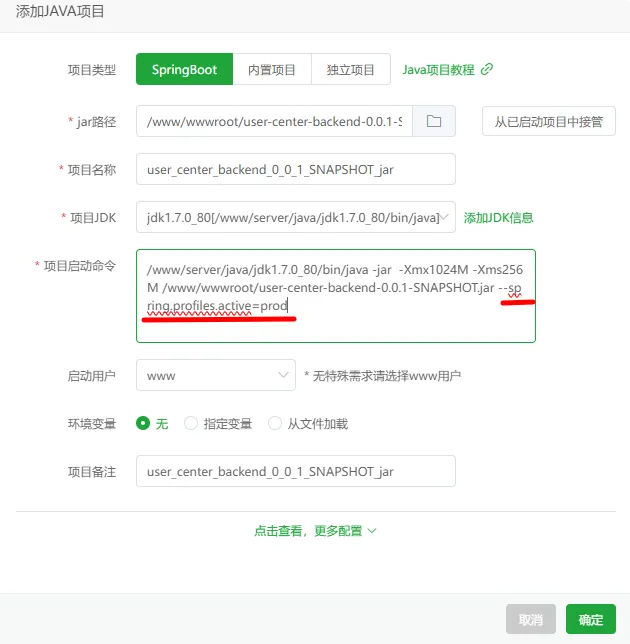Viewport: 630px width, 644px height.
Task: Open the Java项目教程 tutorial link
Action: tap(438, 69)
